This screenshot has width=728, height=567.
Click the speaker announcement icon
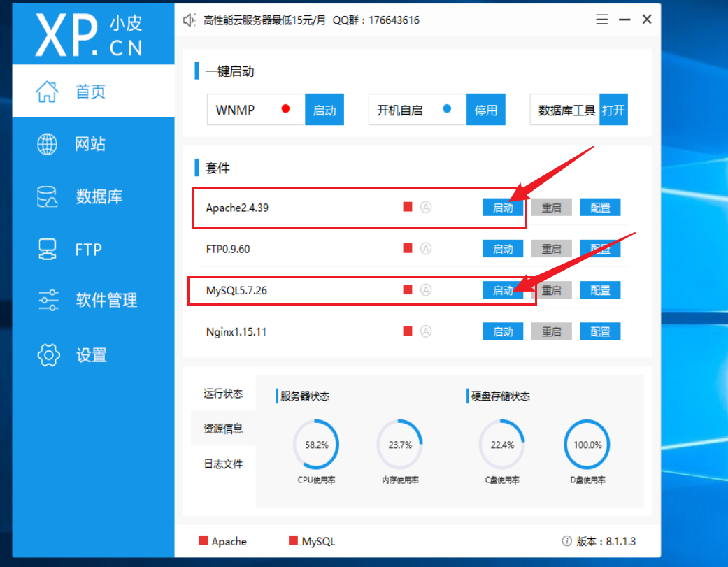[189, 20]
